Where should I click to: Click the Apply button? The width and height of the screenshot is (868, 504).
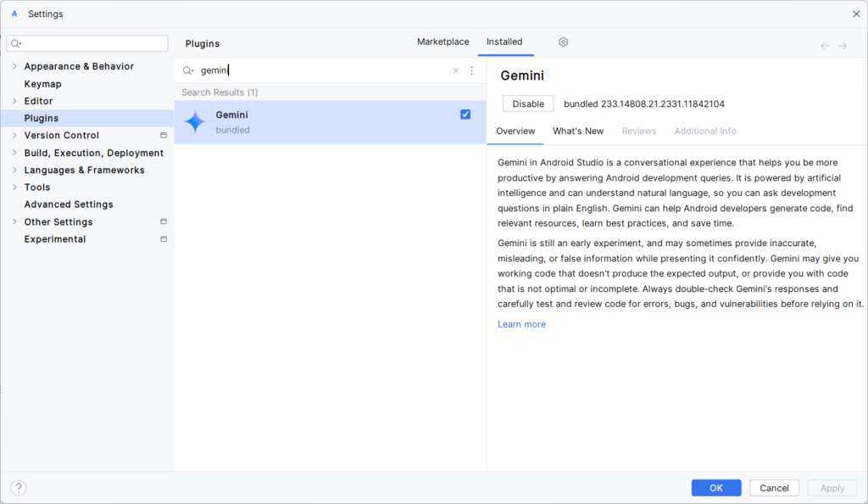pos(832,488)
